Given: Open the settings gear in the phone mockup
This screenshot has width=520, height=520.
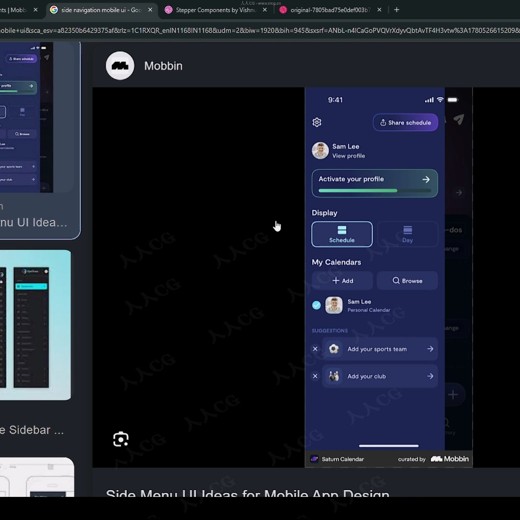Looking at the screenshot, I should (317, 122).
